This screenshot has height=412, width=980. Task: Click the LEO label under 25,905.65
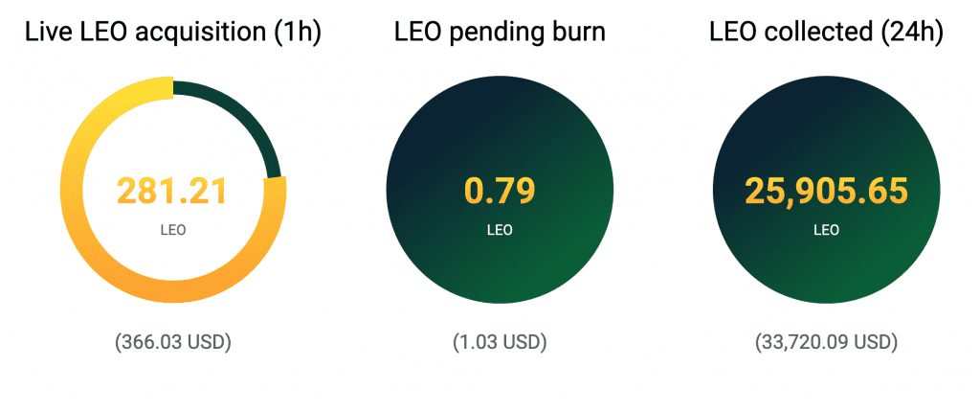pos(826,230)
